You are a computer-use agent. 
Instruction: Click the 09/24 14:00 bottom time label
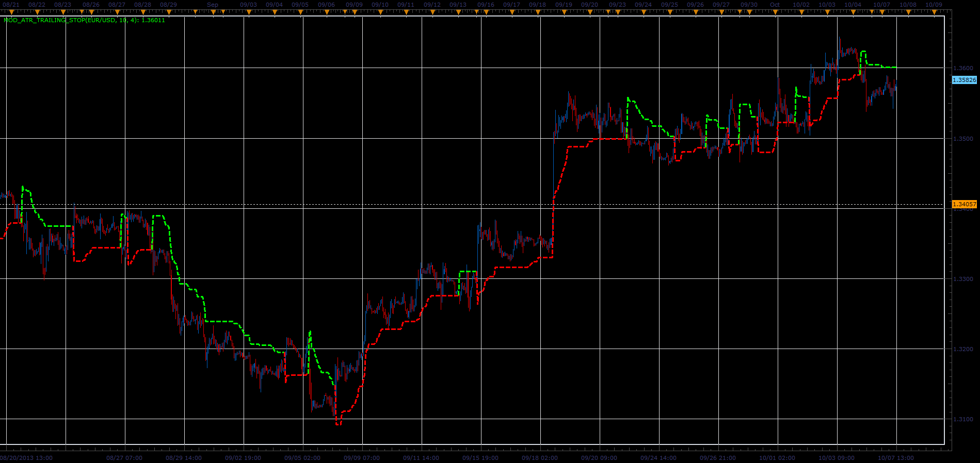[658, 458]
